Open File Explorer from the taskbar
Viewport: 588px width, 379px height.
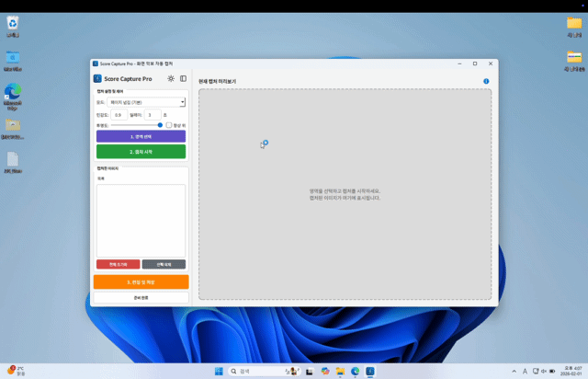coord(340,371)
